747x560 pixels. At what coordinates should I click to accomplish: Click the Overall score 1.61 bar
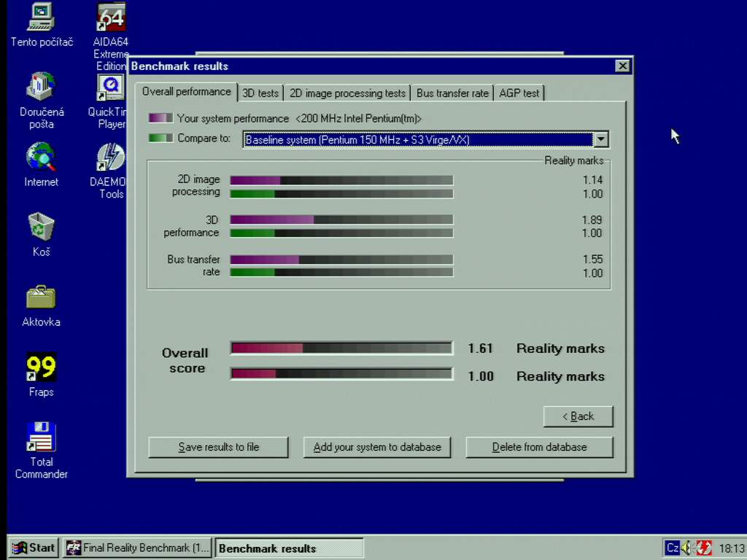tap(341, 348)
